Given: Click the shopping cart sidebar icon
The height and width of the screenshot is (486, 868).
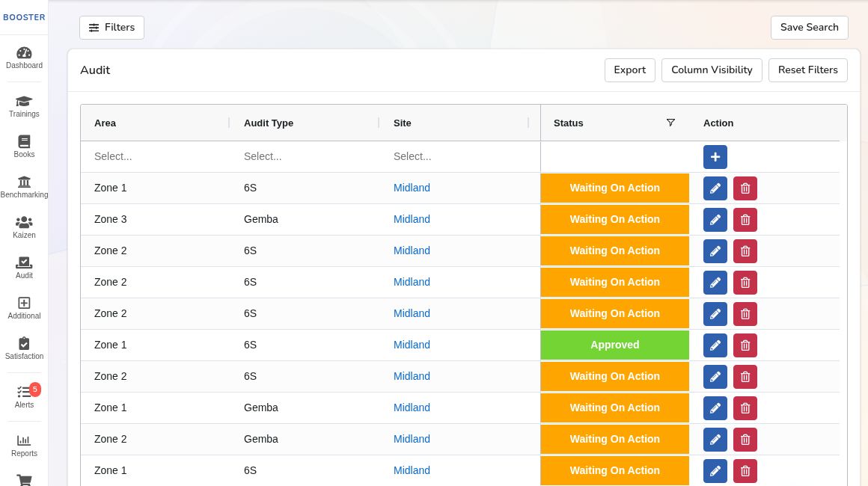Looking at the screenshot, I should [24, 480].
